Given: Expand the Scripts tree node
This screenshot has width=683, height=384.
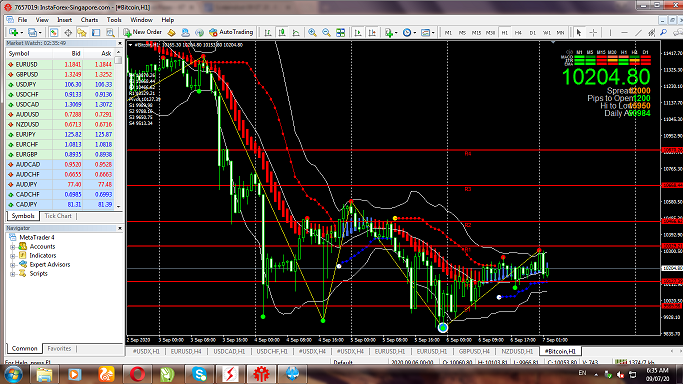Looking at the screenshot, I should [13, 274].
